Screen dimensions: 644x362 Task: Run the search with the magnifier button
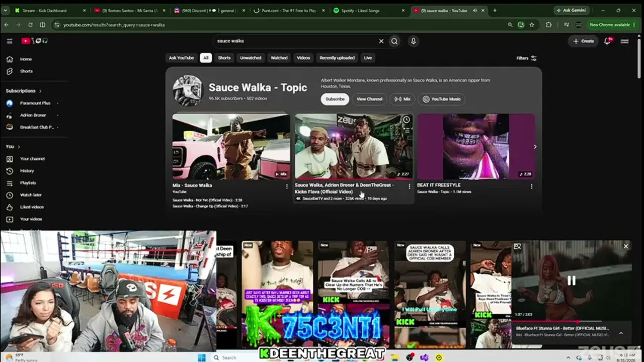pyautogui.click(x=394, y=41)
